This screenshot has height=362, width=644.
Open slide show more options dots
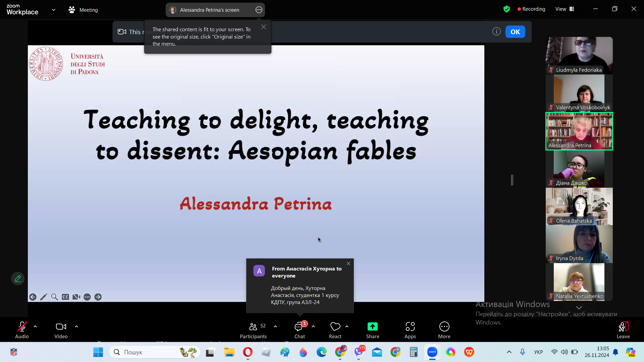[x=87, y=297]
